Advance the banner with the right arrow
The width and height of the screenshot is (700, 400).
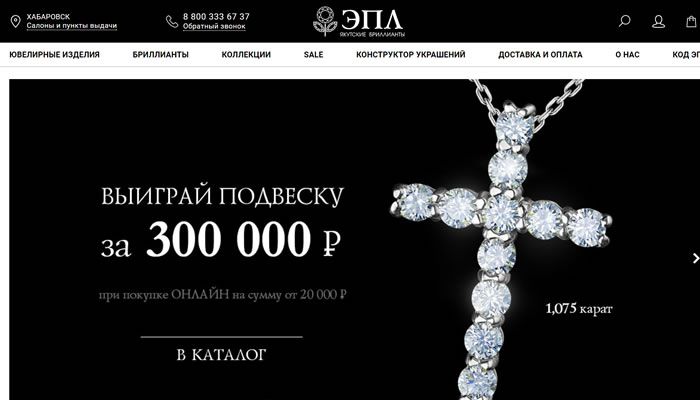coord(695,258)
